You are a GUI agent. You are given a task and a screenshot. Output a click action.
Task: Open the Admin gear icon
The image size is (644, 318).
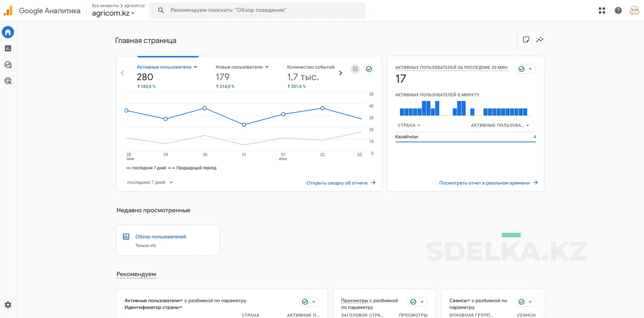[8, 305]
